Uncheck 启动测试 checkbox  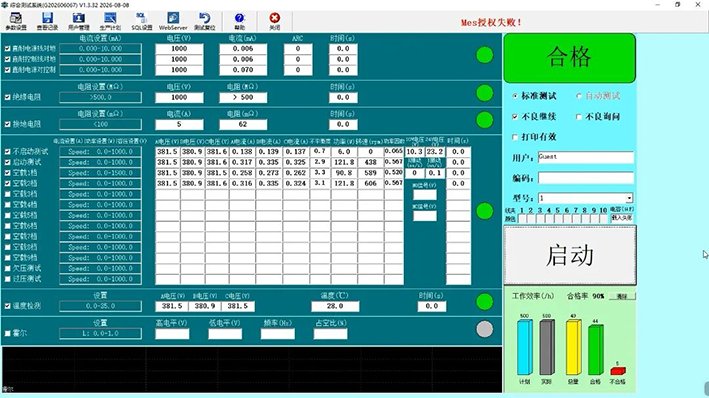tap(7, 162)
